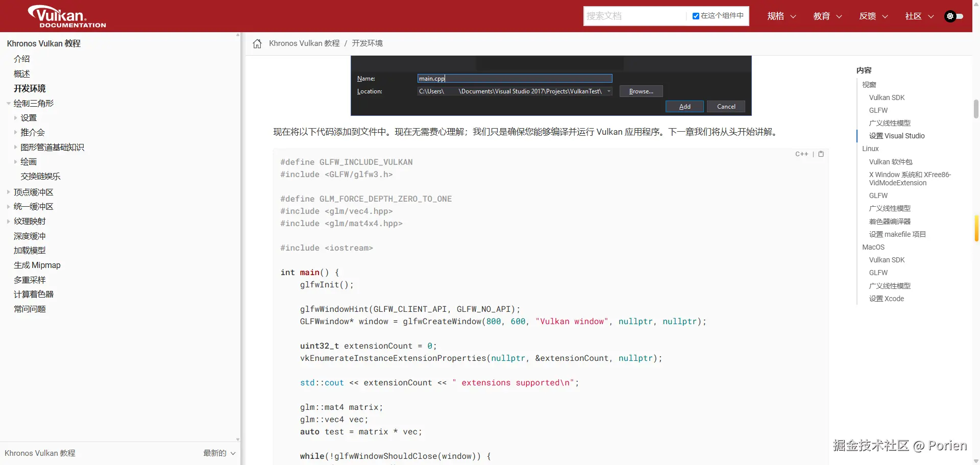Click the home icon in the breadcrumb

pos(257,43)
